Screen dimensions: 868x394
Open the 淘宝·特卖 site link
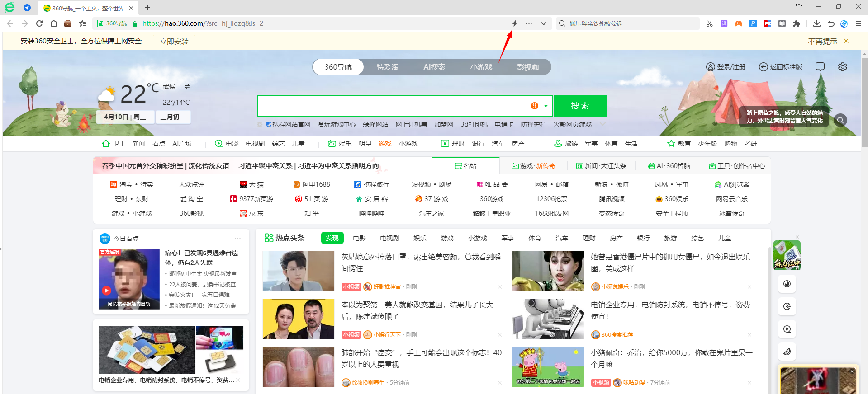[x=132, y=184]
